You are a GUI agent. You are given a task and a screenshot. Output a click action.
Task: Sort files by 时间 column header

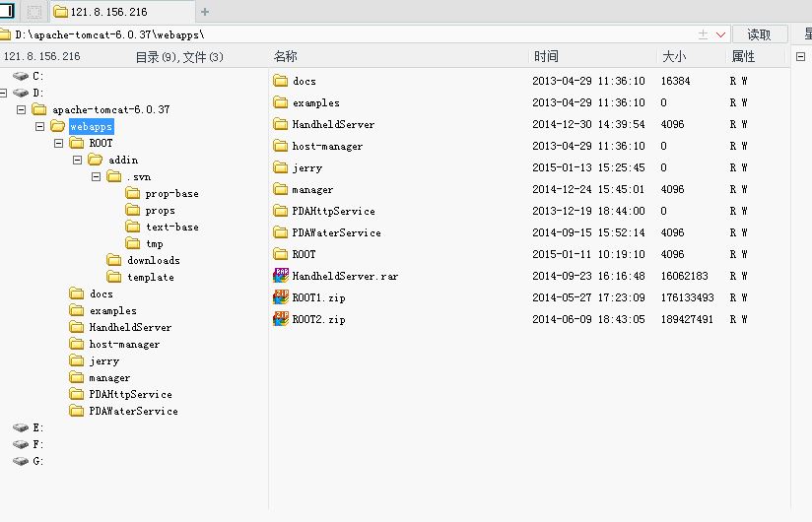coord(546,56)
